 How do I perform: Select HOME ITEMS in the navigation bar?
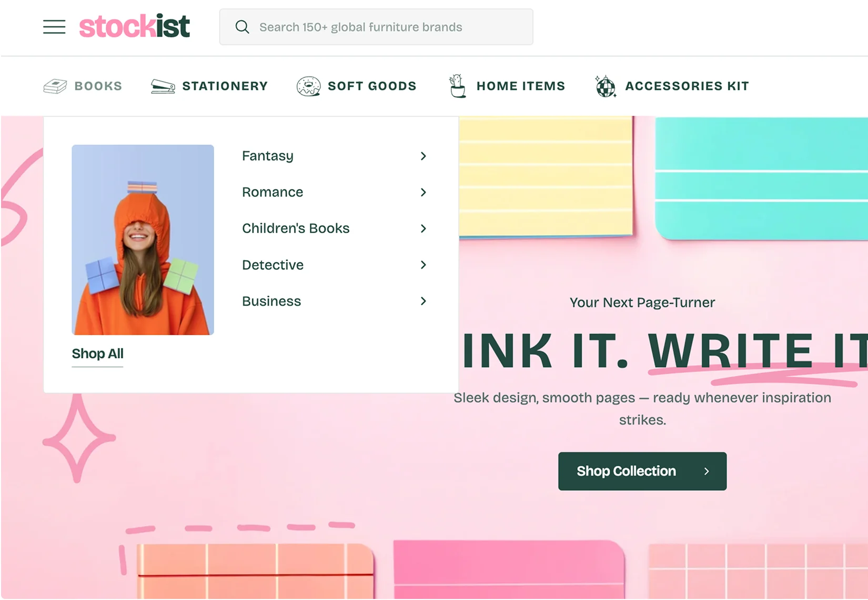tap(520, 86)
